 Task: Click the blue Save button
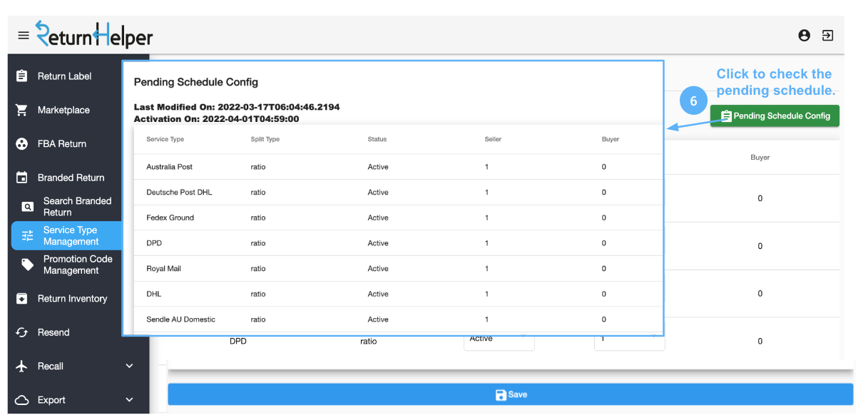tap(510, 394)
